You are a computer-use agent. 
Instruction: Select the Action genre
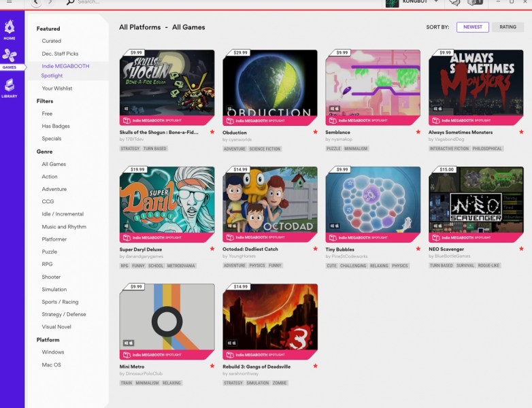point(50,177)
